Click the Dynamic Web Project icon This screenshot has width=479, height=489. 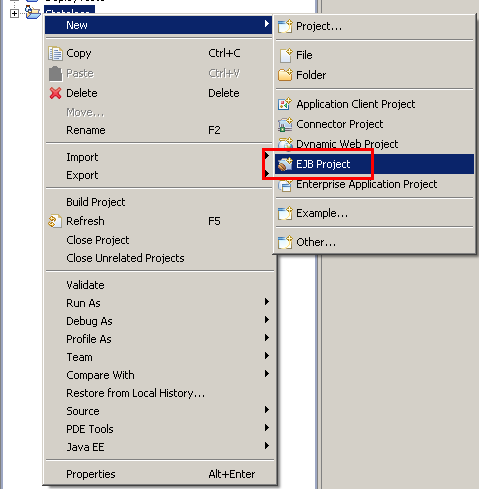(x=285, y=144)
